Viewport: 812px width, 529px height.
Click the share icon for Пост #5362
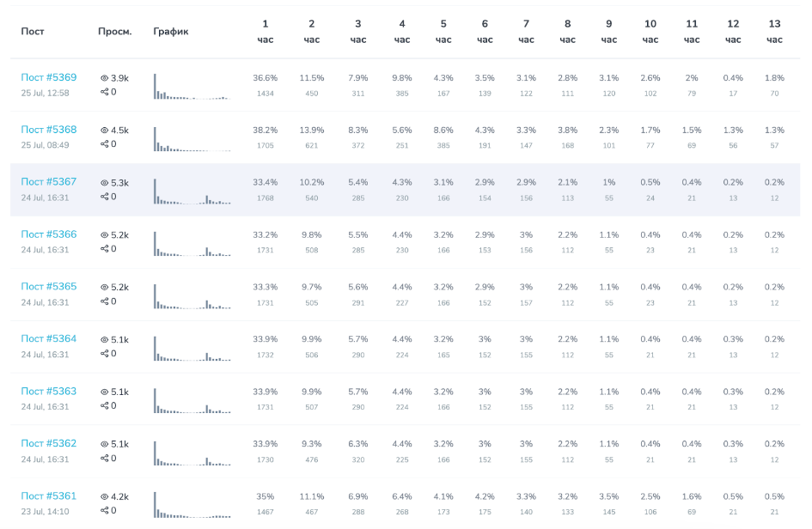(x=104, y=458)
